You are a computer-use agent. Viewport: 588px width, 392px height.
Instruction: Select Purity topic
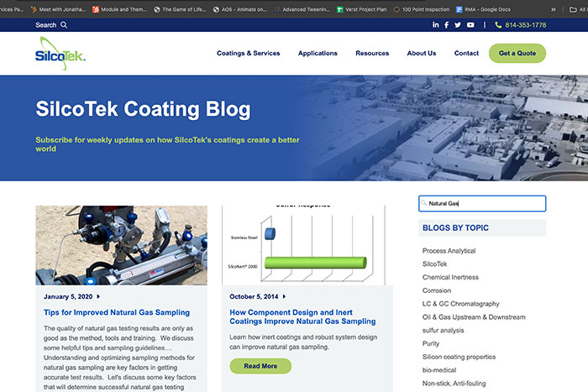coord(430,343)
